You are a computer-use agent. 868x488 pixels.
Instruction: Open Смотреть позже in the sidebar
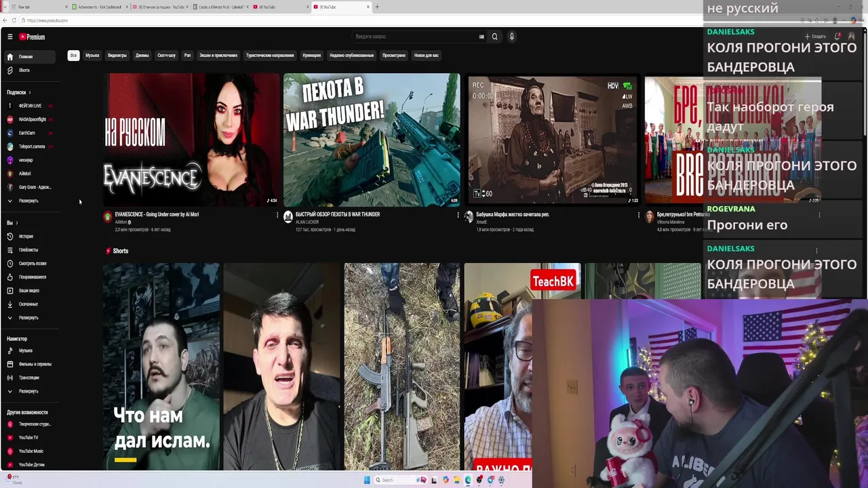click(x=31, y=264)
